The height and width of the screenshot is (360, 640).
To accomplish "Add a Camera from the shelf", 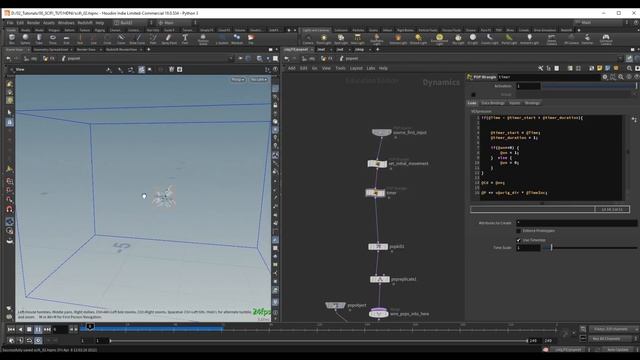I will pyautogui.click(x=308, y=39).
